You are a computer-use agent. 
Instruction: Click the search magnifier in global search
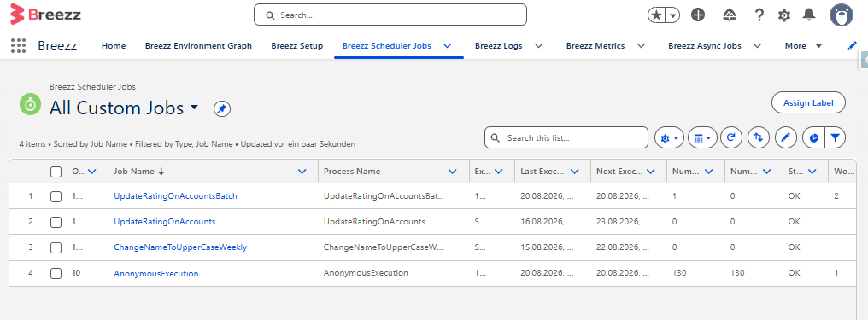270,15
